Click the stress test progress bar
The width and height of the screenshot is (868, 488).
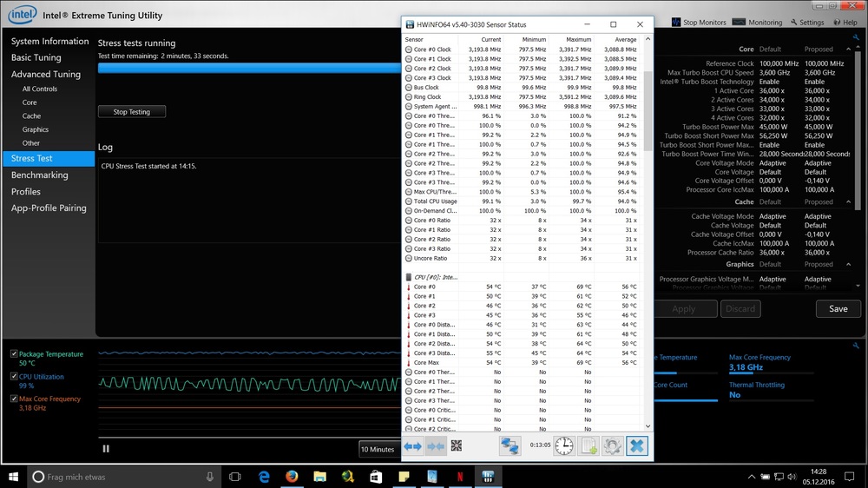pos(249,69)
